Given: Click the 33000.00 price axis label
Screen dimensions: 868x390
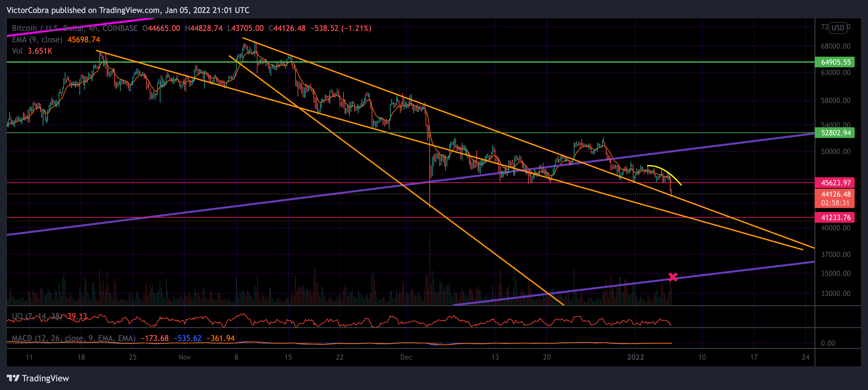Looking at the screenshot, I should (x=836, y=293).
